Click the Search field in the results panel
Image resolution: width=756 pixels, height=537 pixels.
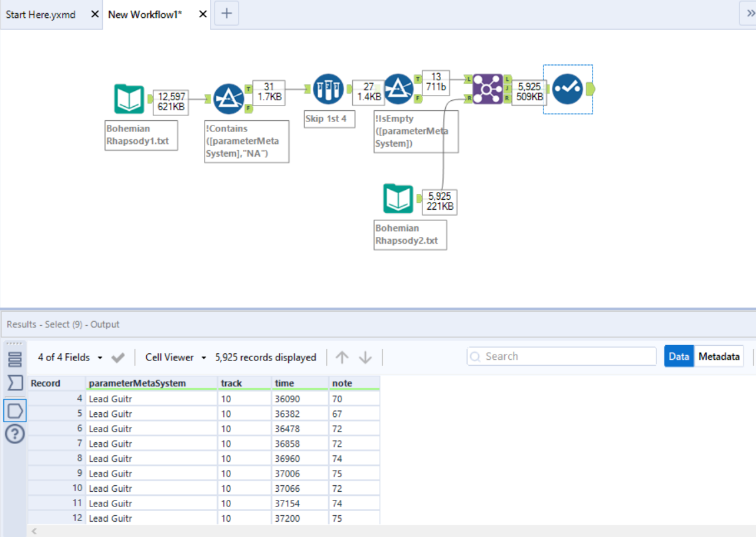561,356
